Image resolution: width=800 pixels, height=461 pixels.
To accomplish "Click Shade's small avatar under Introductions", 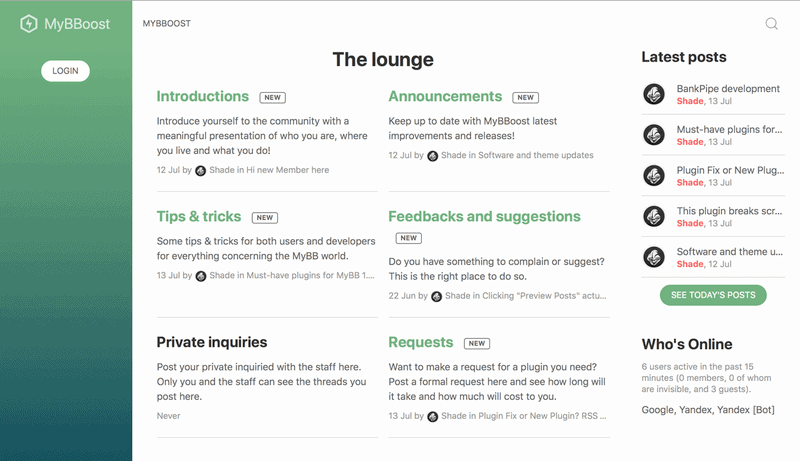I will click(200, 170).
